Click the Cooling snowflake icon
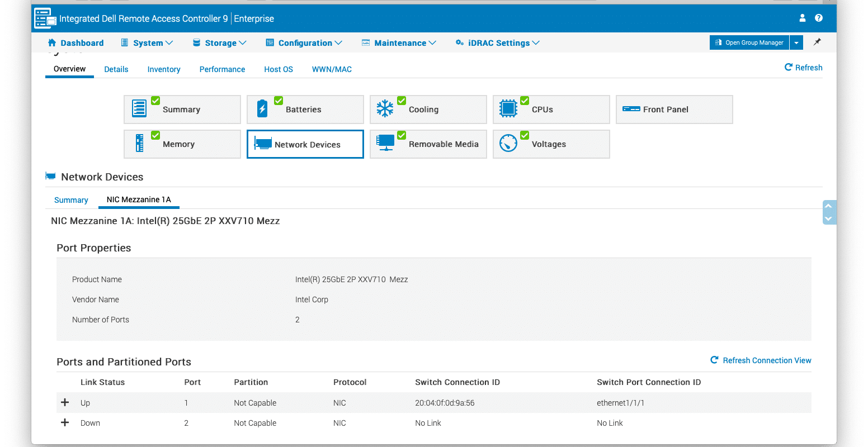Screen dimensions: 868x447 [x=385, y=108]
